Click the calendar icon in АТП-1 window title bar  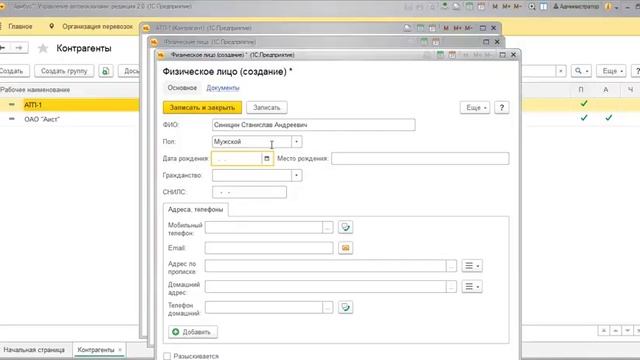click(x=432, y=28)
